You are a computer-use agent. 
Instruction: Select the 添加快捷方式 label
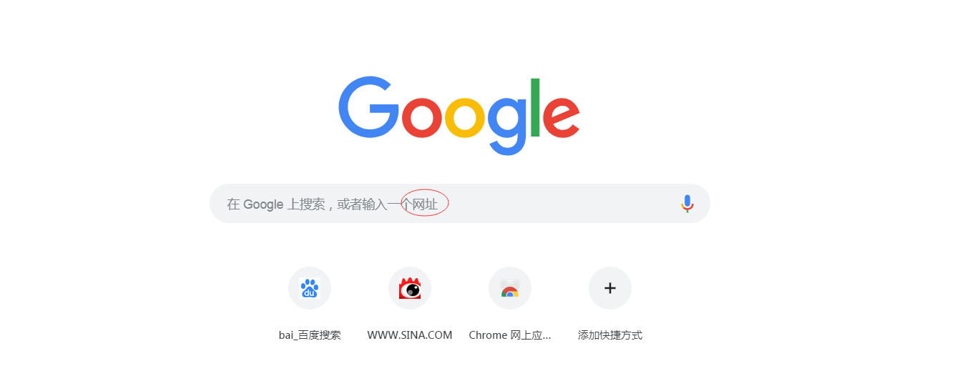(610, 335)
